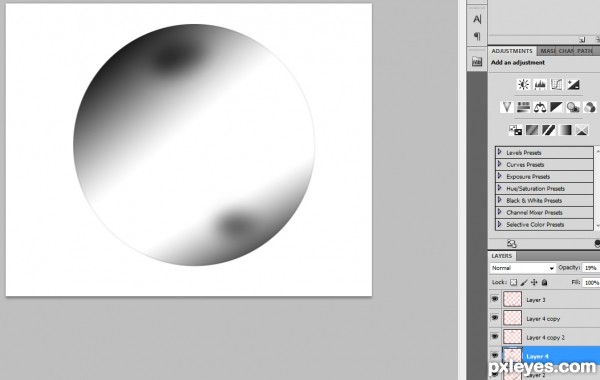Click the expanded view icon below presets
The image size is (600, 380).
pyautogui.click(x=512, y=243)
